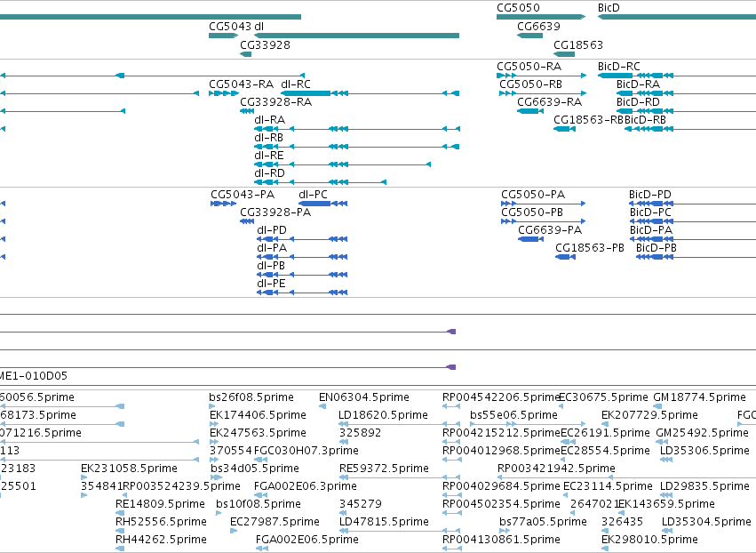Image resolution: width=756 pixels, height=553 pixels.
Task: Open the RP003524239.5prime EST label
Action: click(x=182, y=486)
